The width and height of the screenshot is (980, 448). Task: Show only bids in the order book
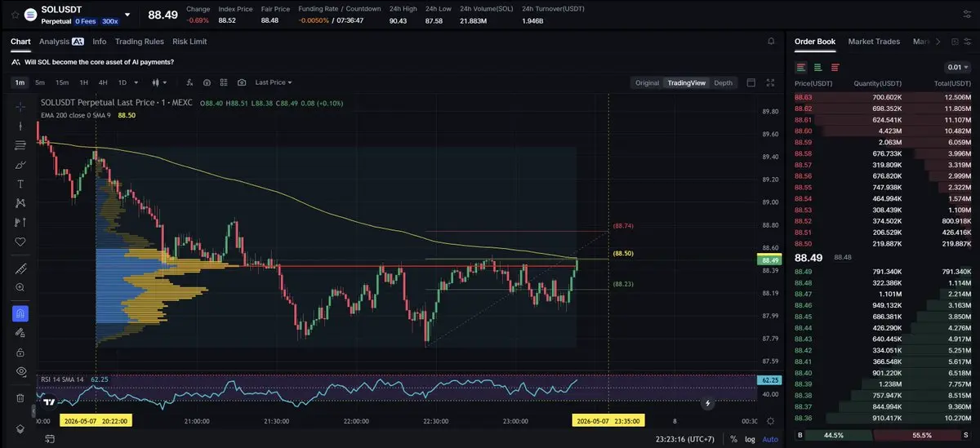pyautogui.click(x=817, y=67)
